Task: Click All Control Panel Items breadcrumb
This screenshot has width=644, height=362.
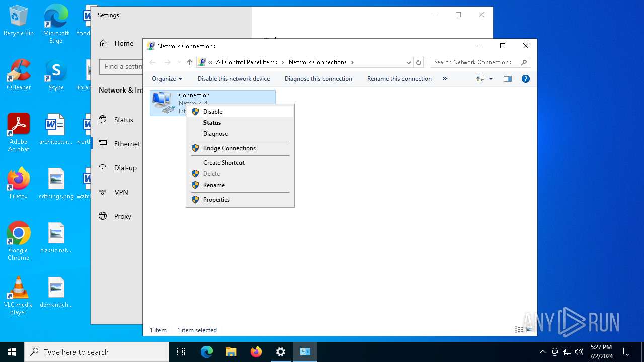Action: [247, 62]
